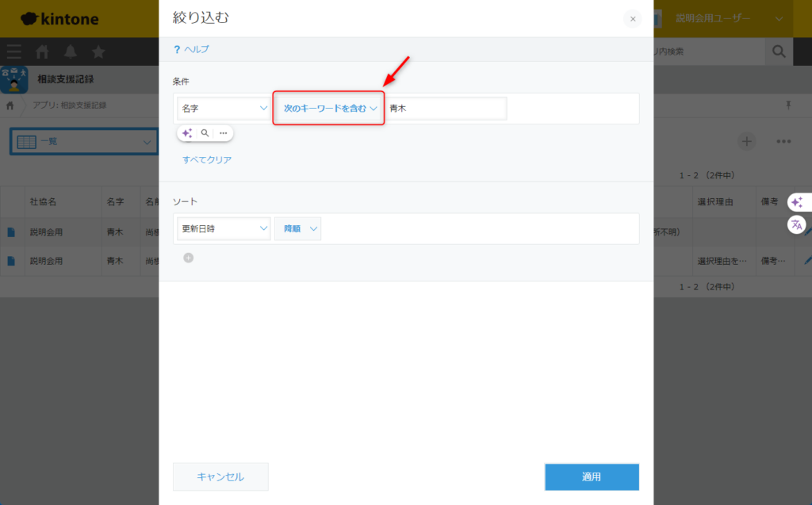Close the 絞り込む dialog with the X button
Viewport: 812px width, 505px height.
pos(632,18)
